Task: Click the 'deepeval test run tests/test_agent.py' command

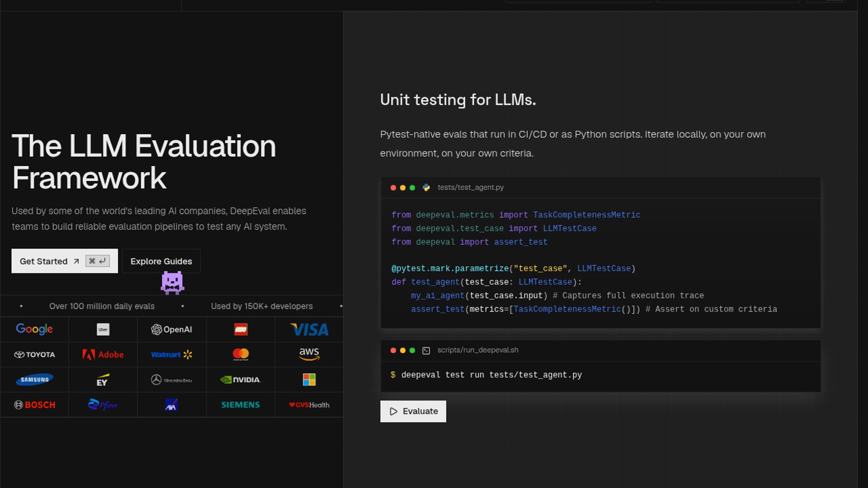Action: tap(491, 375)
